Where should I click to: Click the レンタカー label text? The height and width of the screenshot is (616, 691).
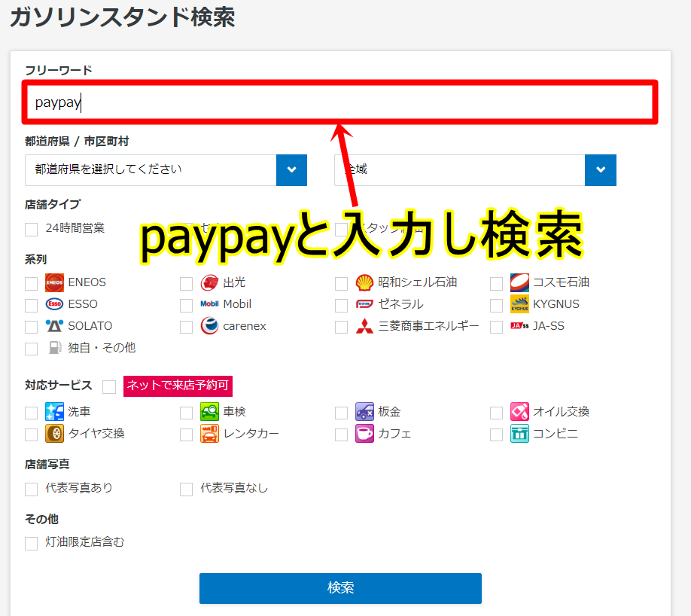pos(251,434)
